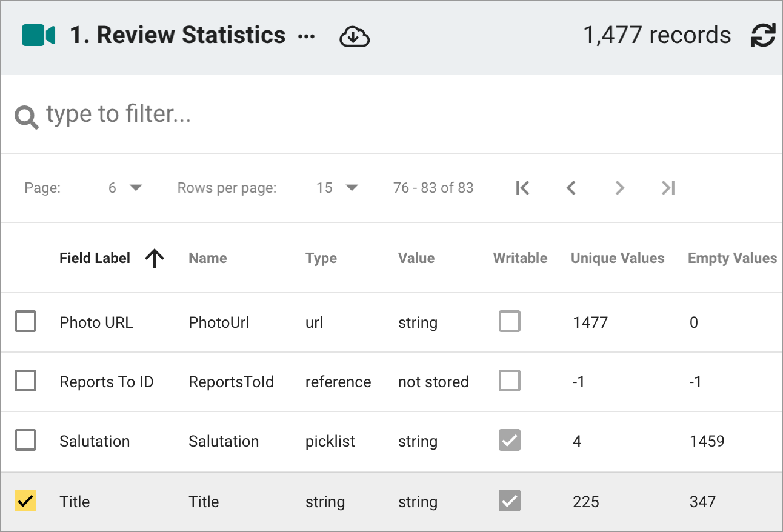Image resolution: width=783 pixels, height=532 pixels.
Task: Select the 'Salutation' field label cell
Action: pos(95,441)
